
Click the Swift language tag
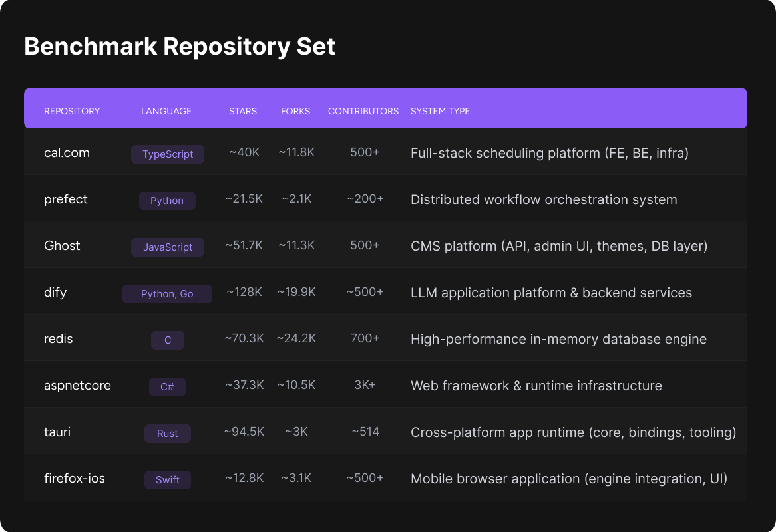click(168, 480)
